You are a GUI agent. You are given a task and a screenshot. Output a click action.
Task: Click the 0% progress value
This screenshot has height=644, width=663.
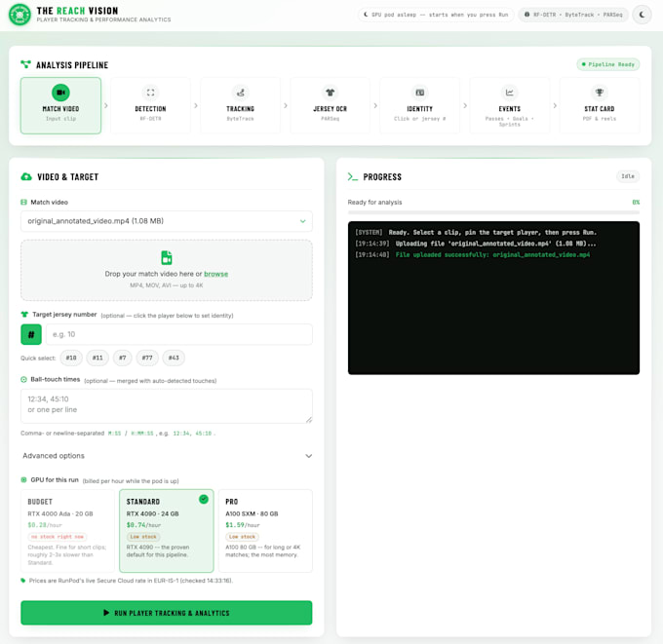(636, 203)
